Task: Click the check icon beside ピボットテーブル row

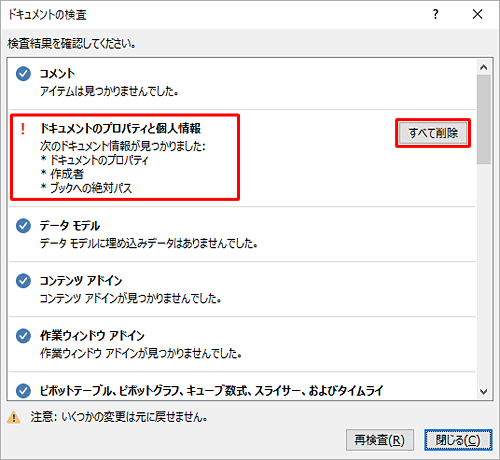Action: (23, 391)
